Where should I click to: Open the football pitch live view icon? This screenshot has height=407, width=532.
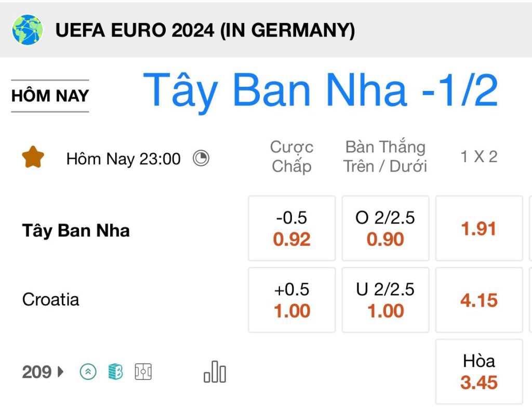(143, 372)
